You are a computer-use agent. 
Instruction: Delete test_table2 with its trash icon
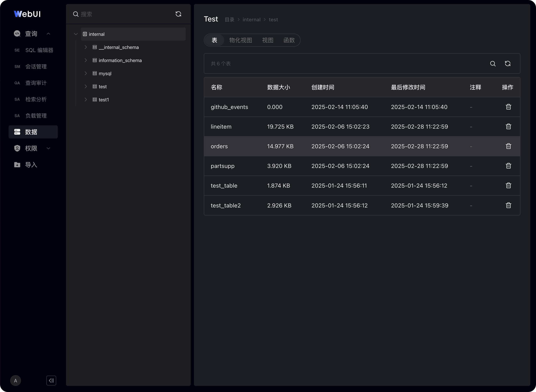click(x=508, y=205)
